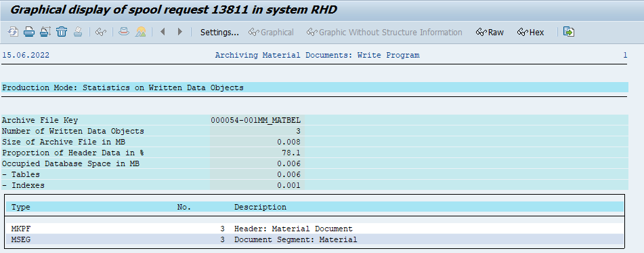Screen dimensions: 644x253
Task: Print the spool request
Action: 28,32
